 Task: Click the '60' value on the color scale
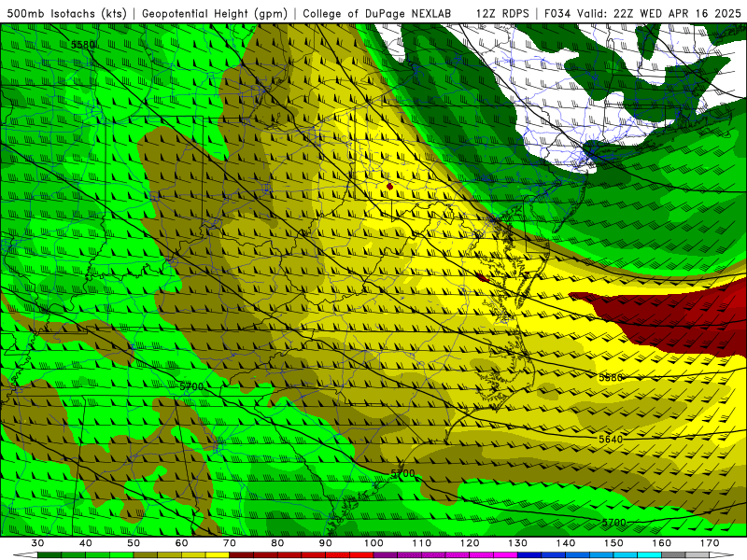181,543
